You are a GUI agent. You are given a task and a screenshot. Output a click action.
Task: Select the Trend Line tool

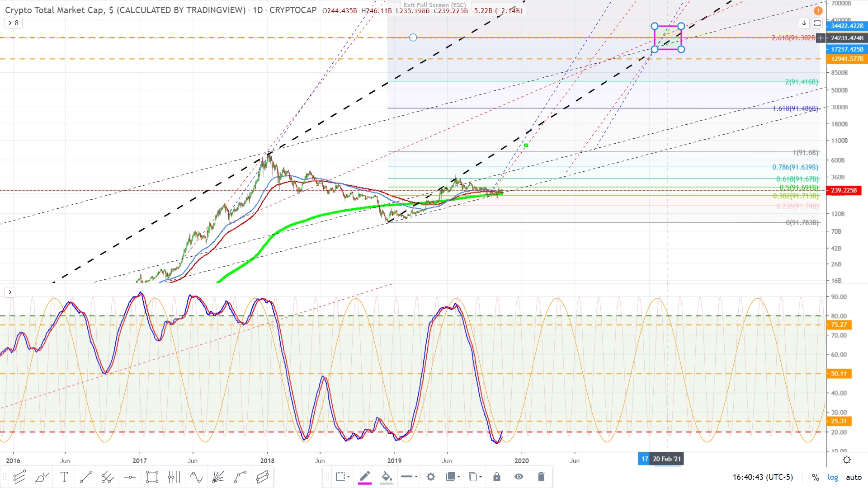pos(86,477)
